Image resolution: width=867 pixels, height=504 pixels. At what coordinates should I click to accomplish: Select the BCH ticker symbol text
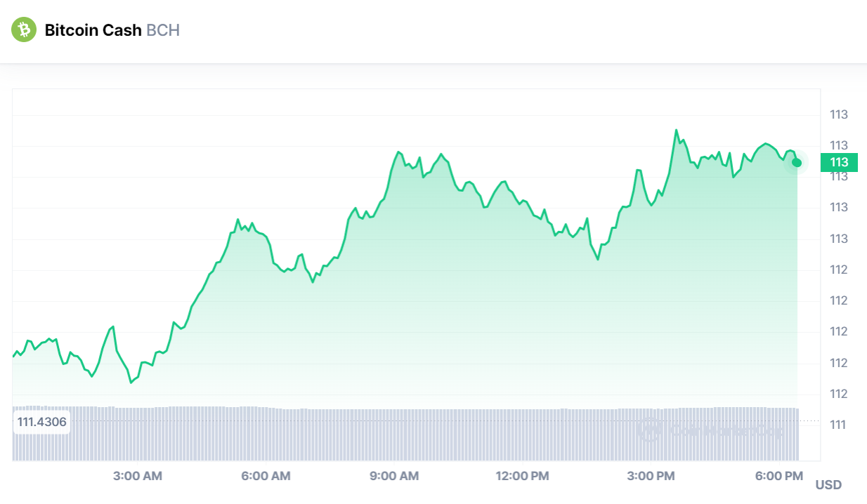(x=163, y=30)
